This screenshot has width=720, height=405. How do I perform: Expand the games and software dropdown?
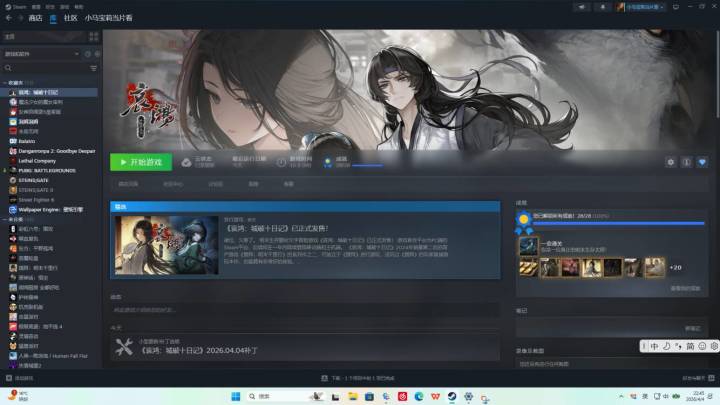tap(41, 54)
